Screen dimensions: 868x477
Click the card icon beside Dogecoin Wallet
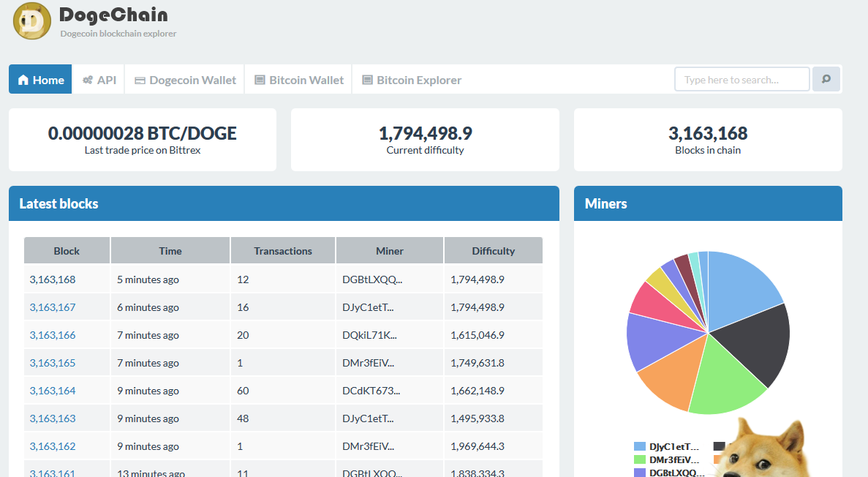(x=140, y=80)
